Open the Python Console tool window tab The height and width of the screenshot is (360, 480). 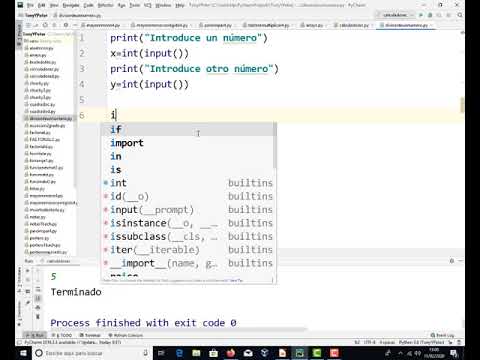coord(126,335)
